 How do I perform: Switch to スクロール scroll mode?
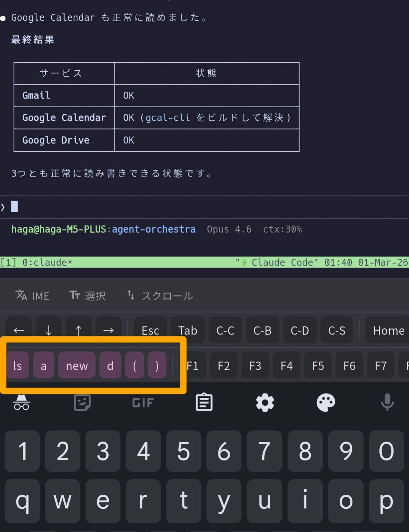pos(160,296)
